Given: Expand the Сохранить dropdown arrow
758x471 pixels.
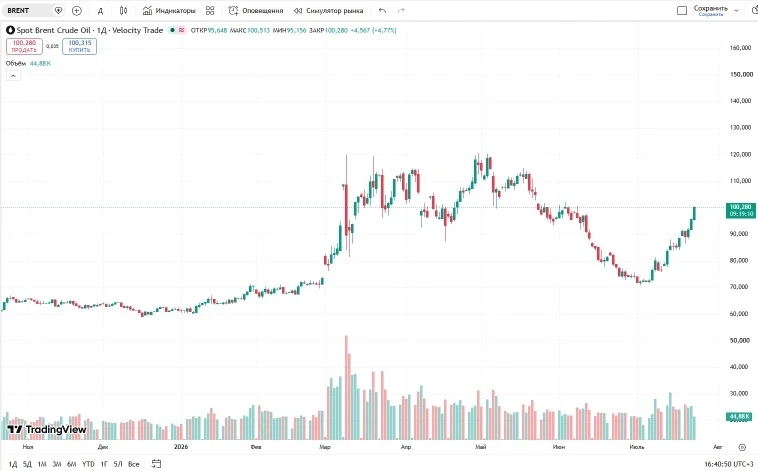Looking at the screenshot, I should [737, 10].
